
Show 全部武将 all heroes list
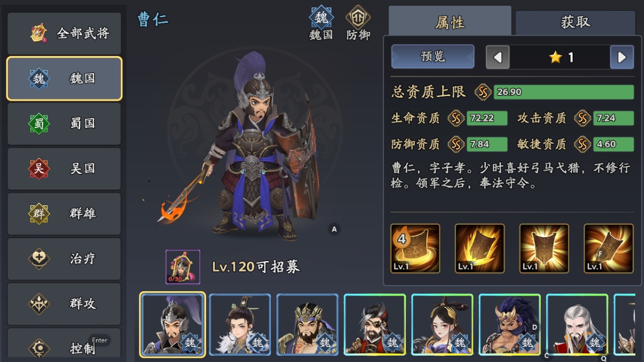[x=64, y=33]
